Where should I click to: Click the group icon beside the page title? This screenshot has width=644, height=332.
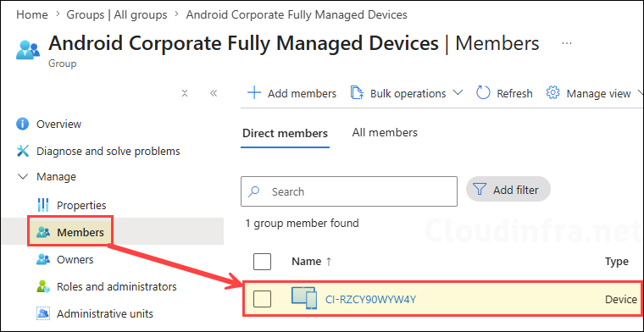click(x=28, y=50)
